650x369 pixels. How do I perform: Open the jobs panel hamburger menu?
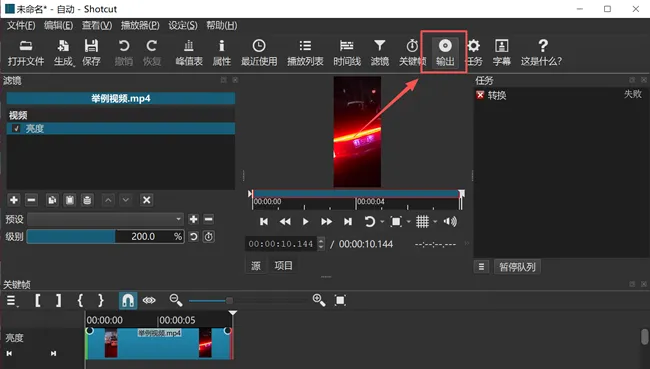click(x=481, y=267)
